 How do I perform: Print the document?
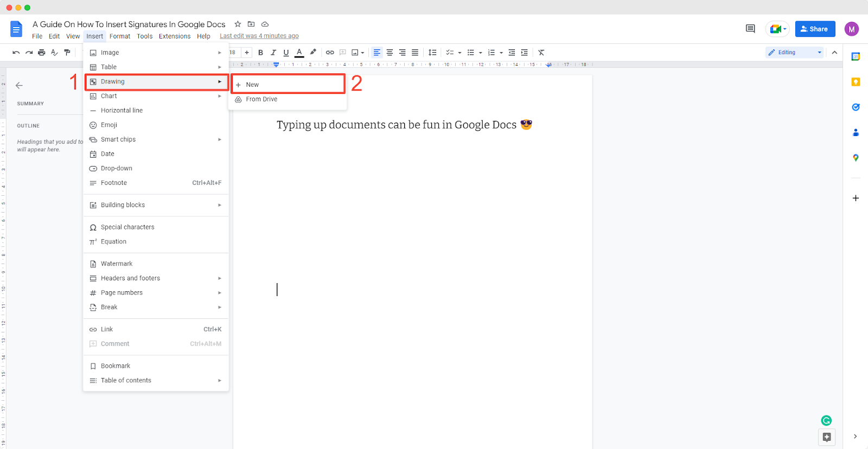[x=42, y=53]
